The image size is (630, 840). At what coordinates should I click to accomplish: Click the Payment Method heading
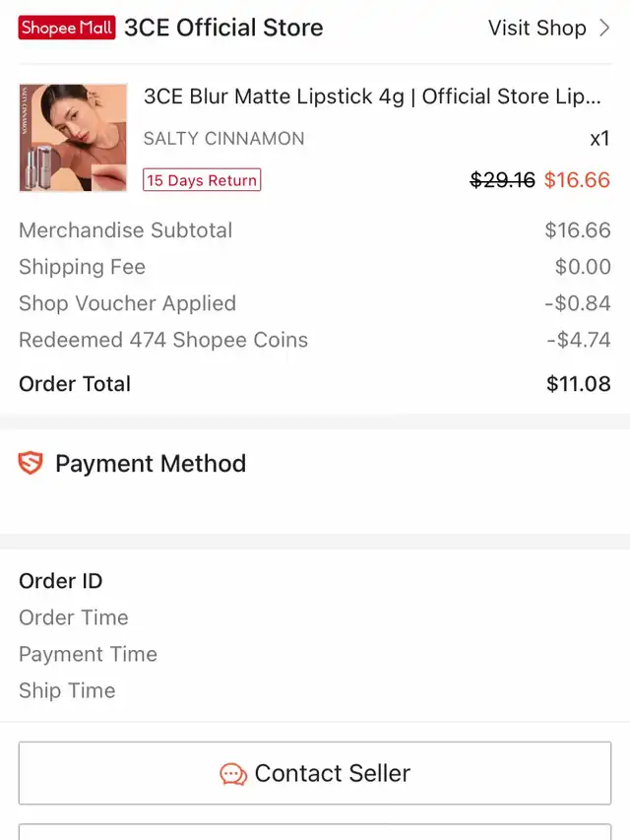pos(151,463)
